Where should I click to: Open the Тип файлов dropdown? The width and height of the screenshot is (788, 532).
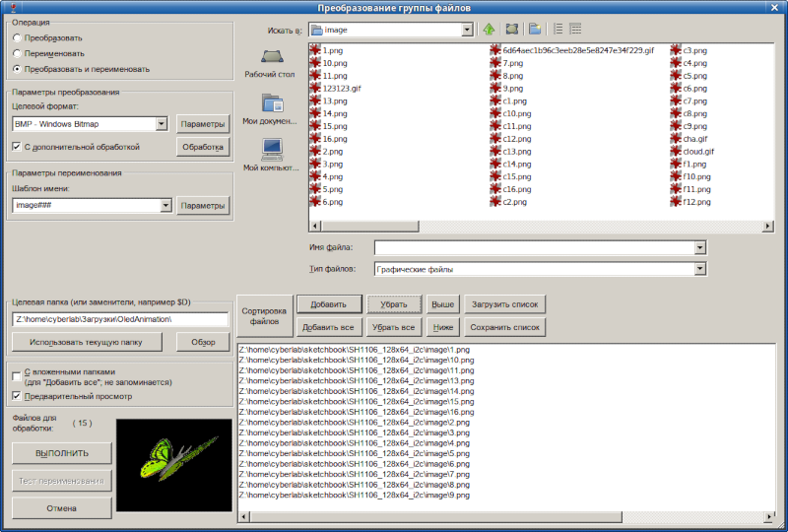click(700, 269)
